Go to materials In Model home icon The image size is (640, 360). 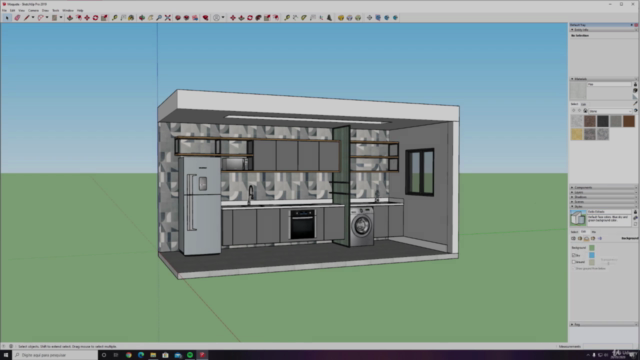pyautogui.click(x=585, y=111)
